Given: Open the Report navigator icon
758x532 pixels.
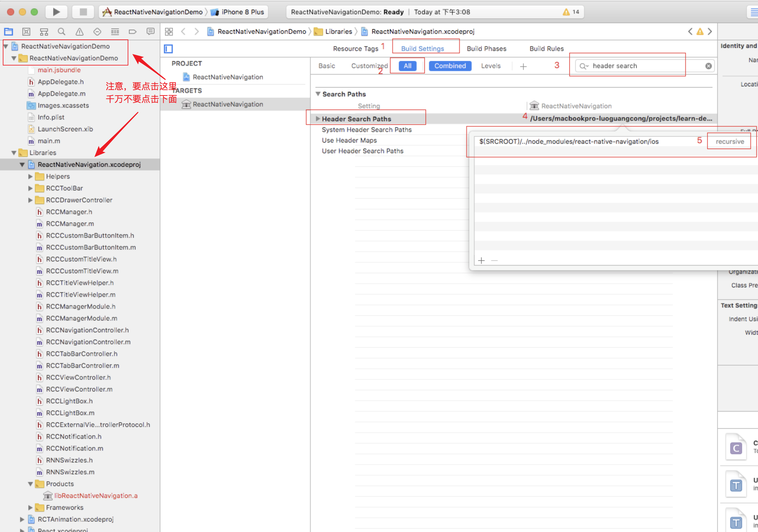Looking at the screenshot, I should (x=151, y=32).
